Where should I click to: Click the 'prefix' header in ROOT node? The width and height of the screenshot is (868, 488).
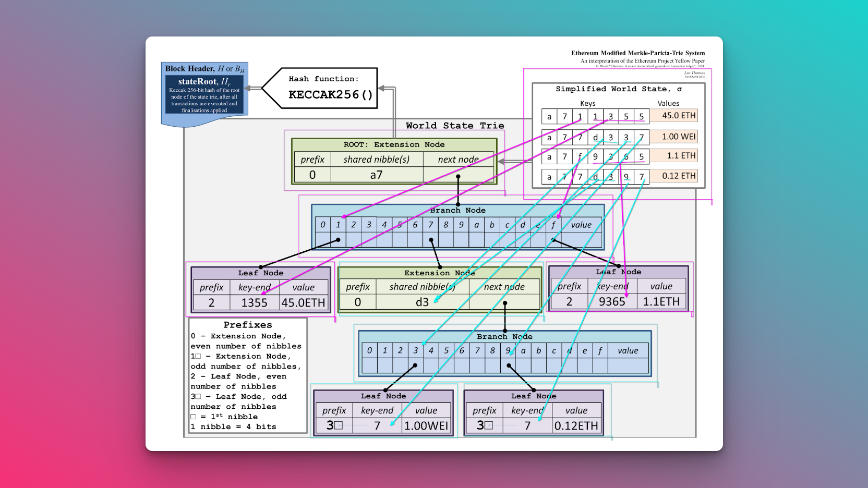tap(312, 160)
